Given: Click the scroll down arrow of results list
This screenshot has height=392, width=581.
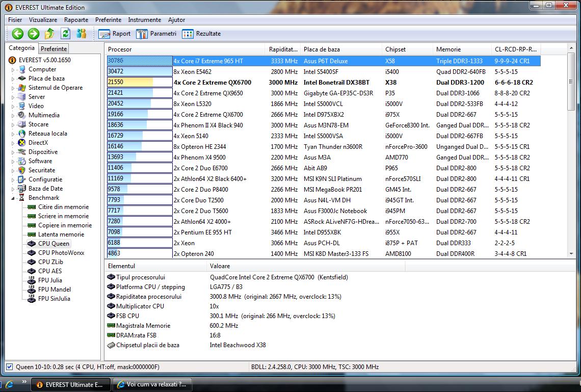Looking at the screenshot, I should [x=571, y=254].
